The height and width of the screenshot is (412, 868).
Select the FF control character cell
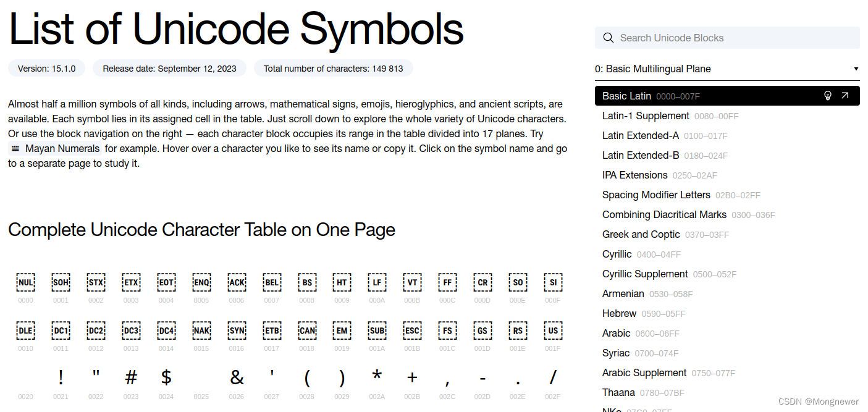(447, 282)
